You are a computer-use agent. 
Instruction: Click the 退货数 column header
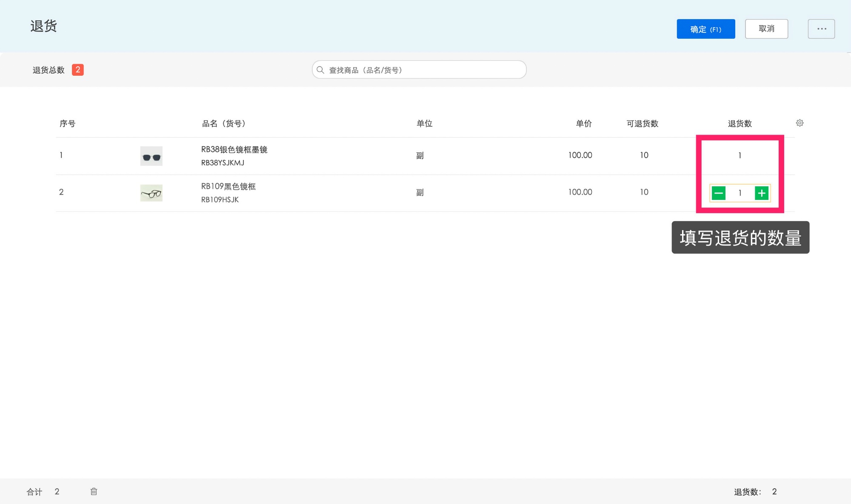pos(740,123)
